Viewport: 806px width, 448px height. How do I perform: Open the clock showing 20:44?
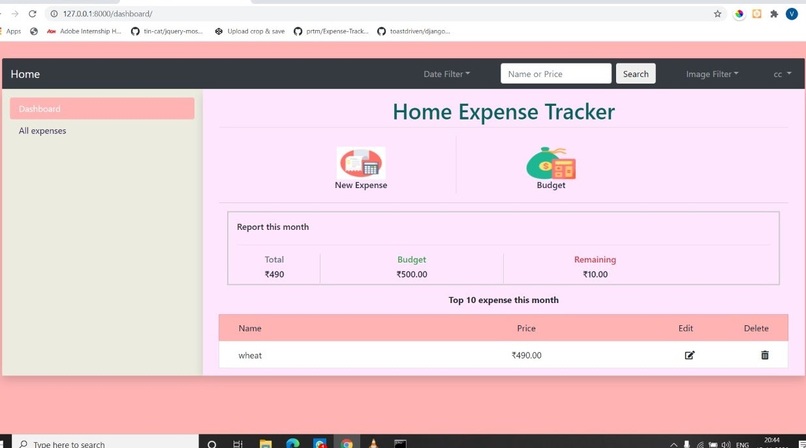point(772,441)
